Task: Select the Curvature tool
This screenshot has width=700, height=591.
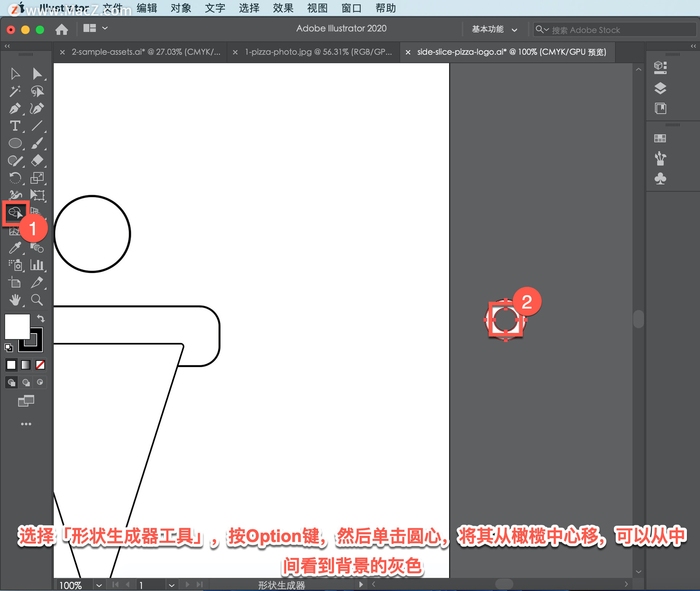Action: point(37,109)
